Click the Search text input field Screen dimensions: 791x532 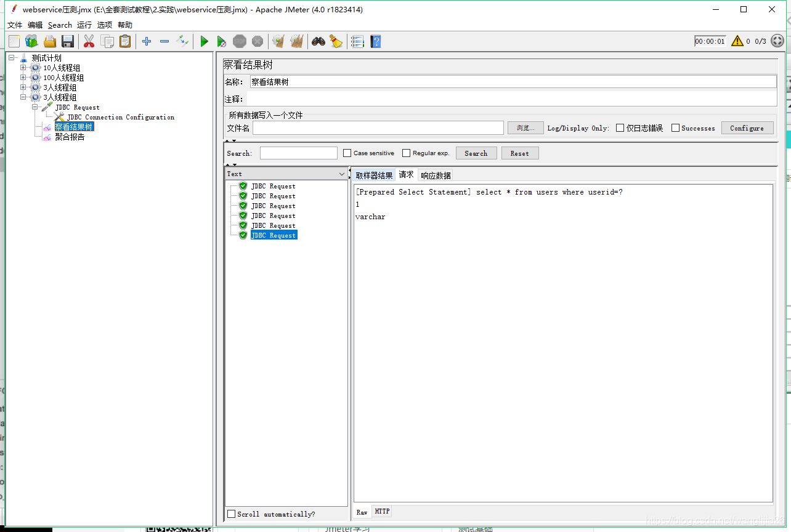298,153
